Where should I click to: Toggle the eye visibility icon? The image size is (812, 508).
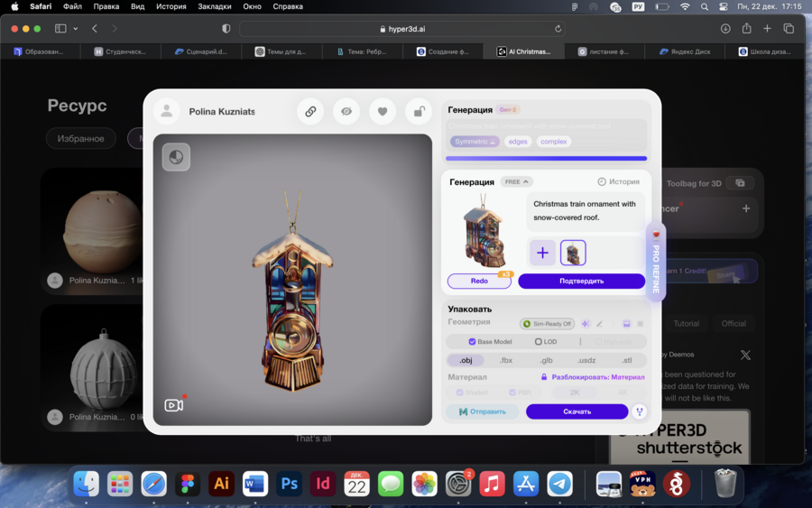coord(346,112)
